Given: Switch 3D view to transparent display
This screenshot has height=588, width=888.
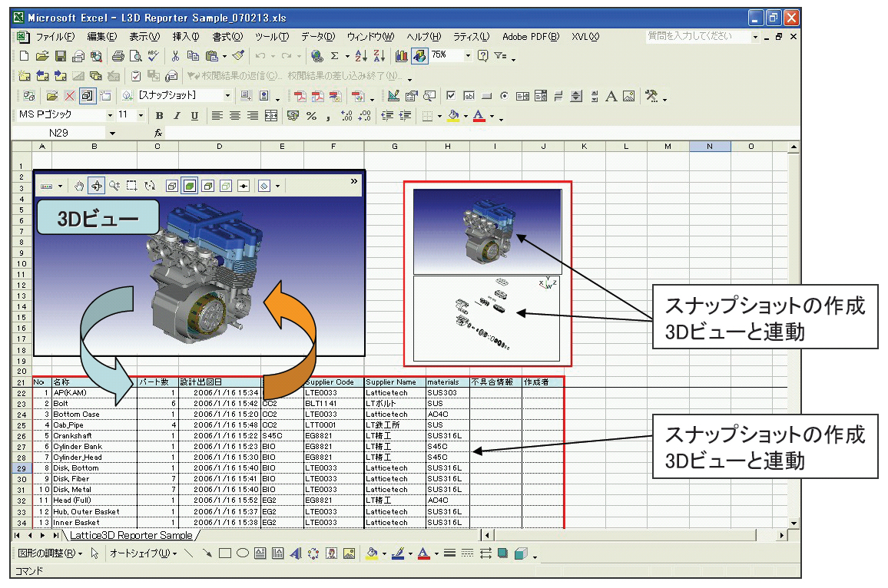Looking at the screenshot, I should [226, 187].
